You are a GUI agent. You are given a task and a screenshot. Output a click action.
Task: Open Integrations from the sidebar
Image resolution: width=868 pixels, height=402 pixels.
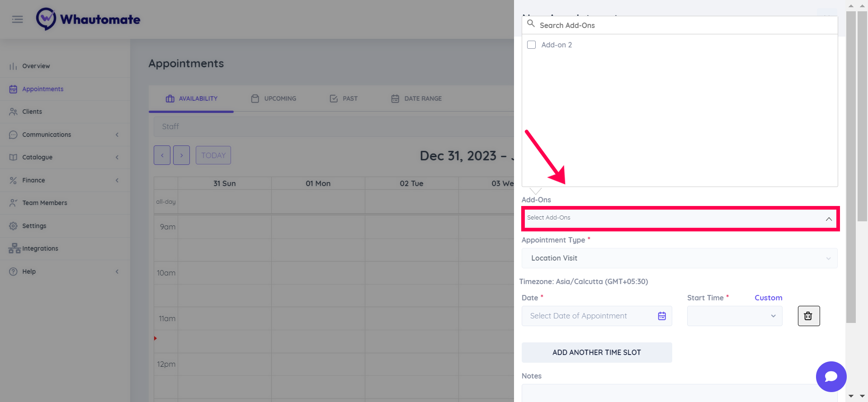click(x=40, y=248)
